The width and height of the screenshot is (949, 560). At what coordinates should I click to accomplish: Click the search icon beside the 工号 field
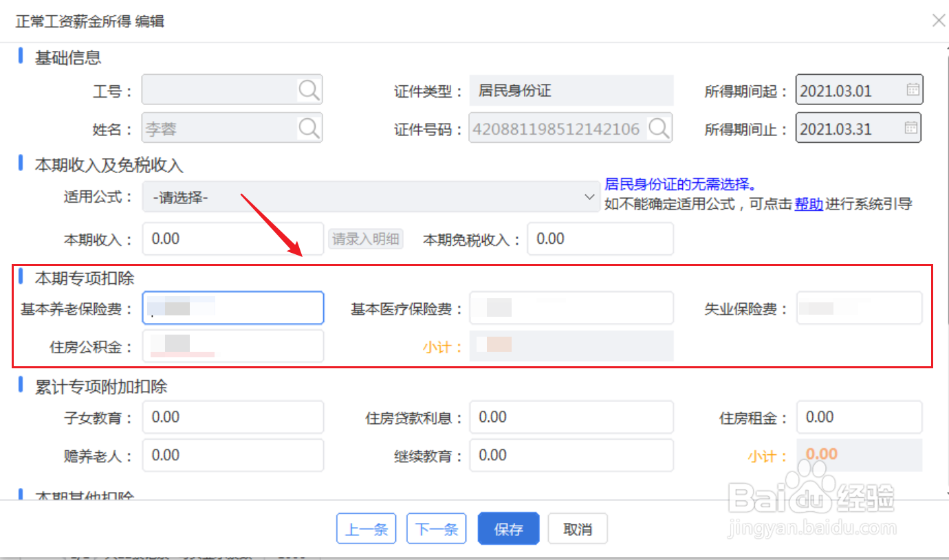[309, 89]
